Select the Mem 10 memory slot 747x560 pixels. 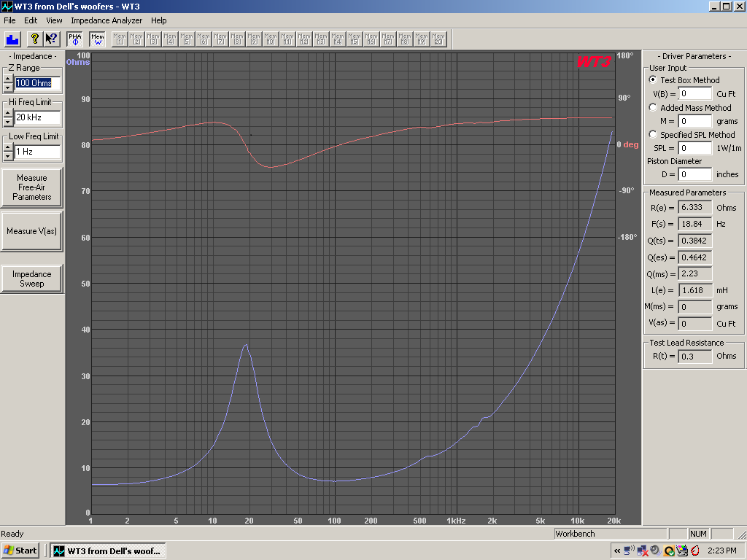(x=271, y=39)
